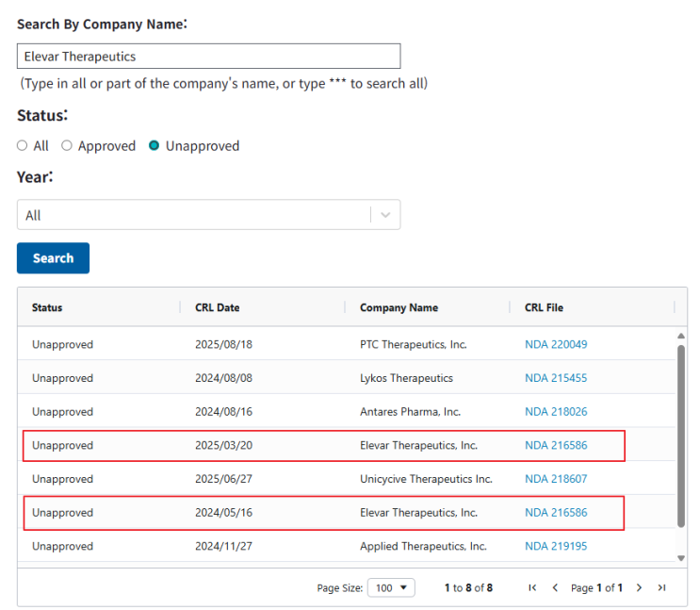The image size is (700, 610).
Task: Click the '1 to 8 of 8' row count
Action: click(468, 587)
